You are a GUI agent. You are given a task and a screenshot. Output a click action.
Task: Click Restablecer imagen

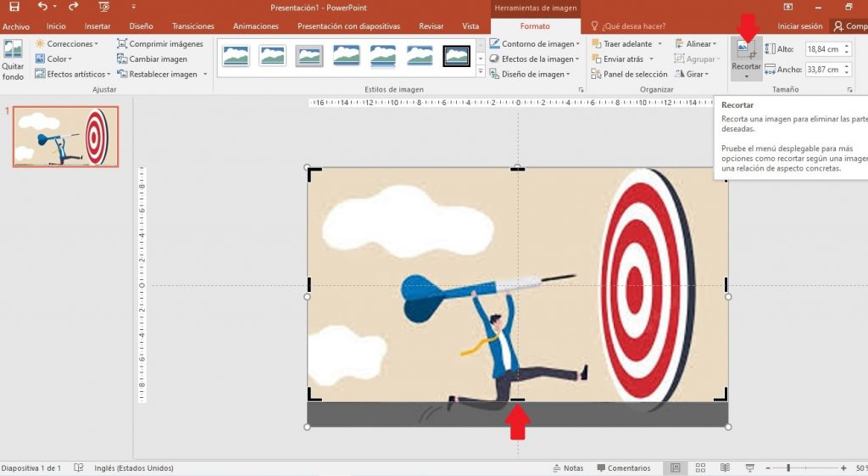click(158, 74)
